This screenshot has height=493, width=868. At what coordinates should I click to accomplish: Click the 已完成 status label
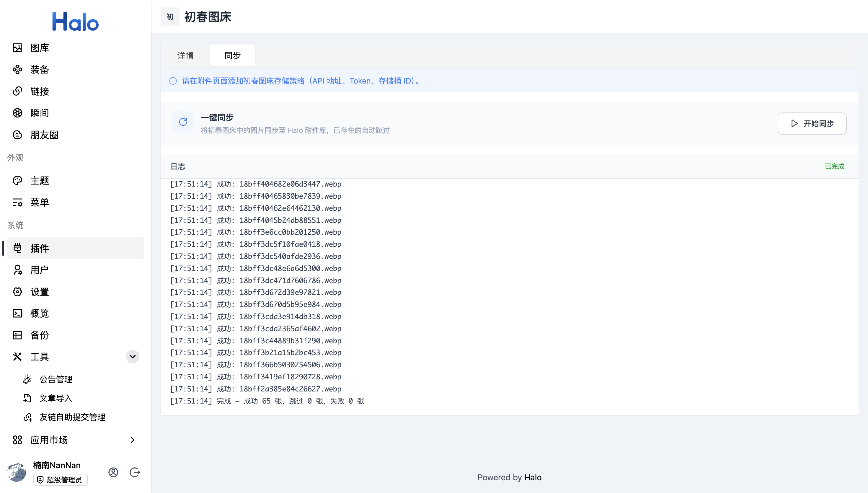tap(834, 166)
